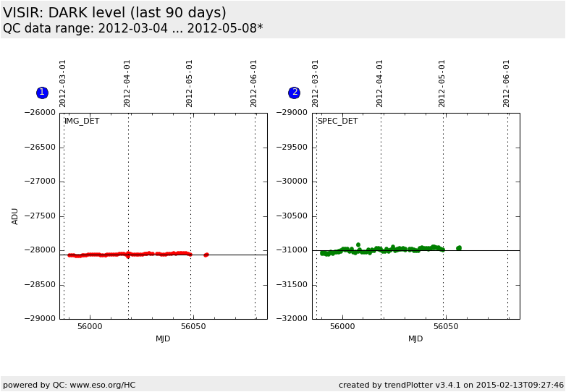Select the QC data range text
This screenshot has width=566, height=392.
click(x=132, y=28)
